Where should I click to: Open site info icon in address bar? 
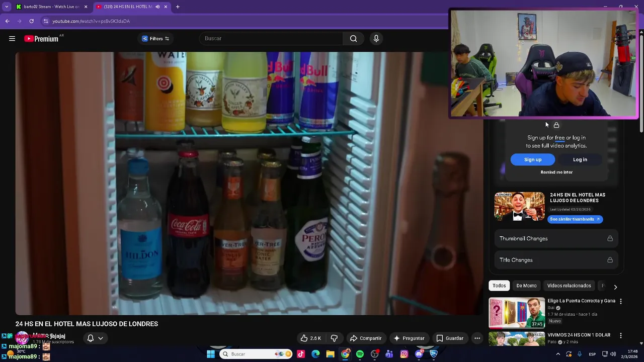point(46,21)
